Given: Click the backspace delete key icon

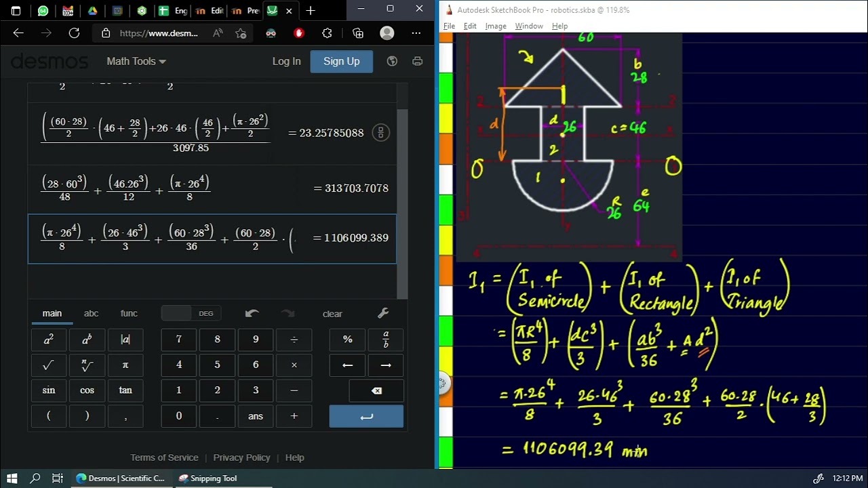Looking at the screenshot, I should tap(376, 390).
